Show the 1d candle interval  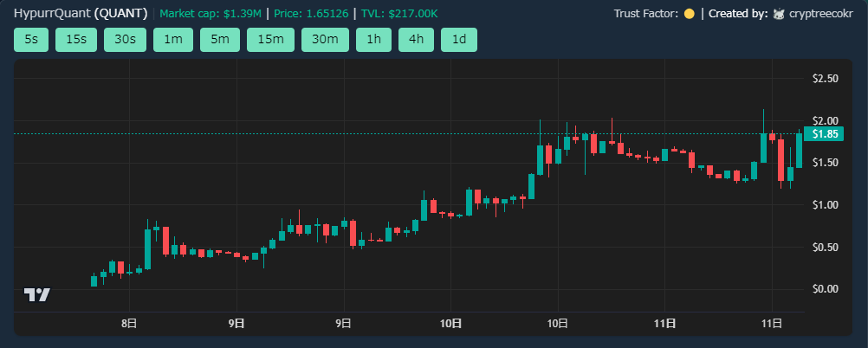[x=459, y=40]
